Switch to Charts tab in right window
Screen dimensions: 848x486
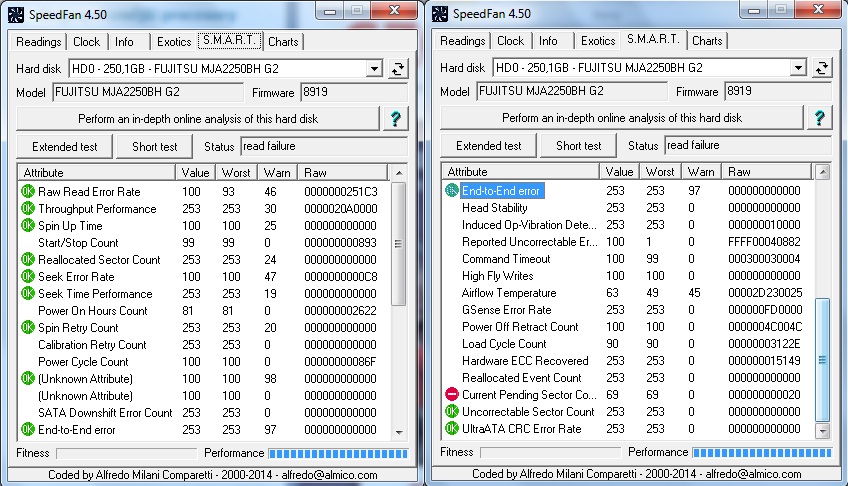707,41
